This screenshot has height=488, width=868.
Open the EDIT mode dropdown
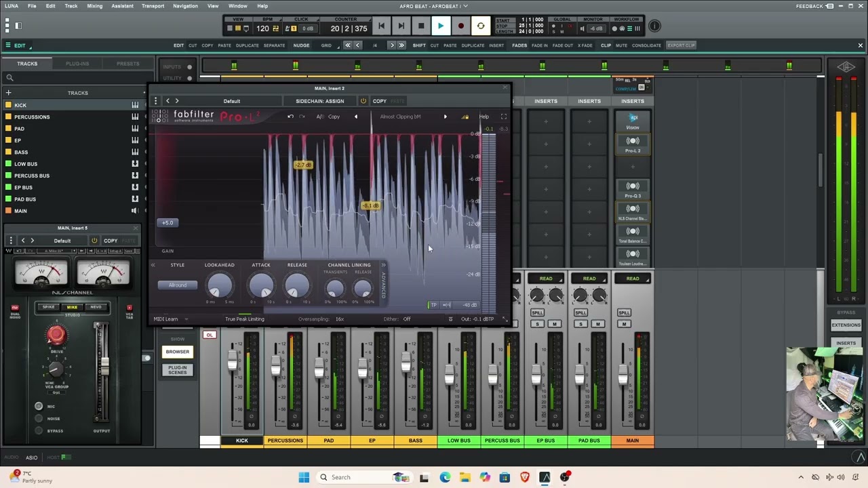(x=18, y=45)
